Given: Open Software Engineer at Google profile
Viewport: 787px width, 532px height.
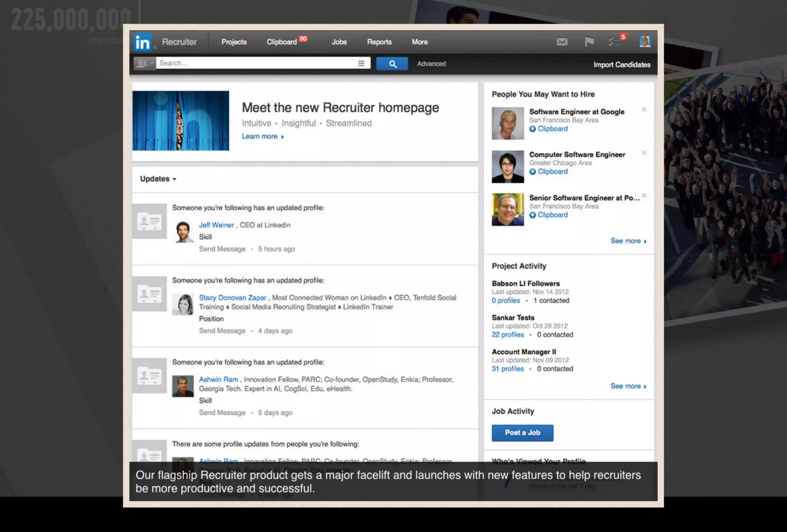Looking at the screenshot, I should pyautogui.click(x=577, y=112).
